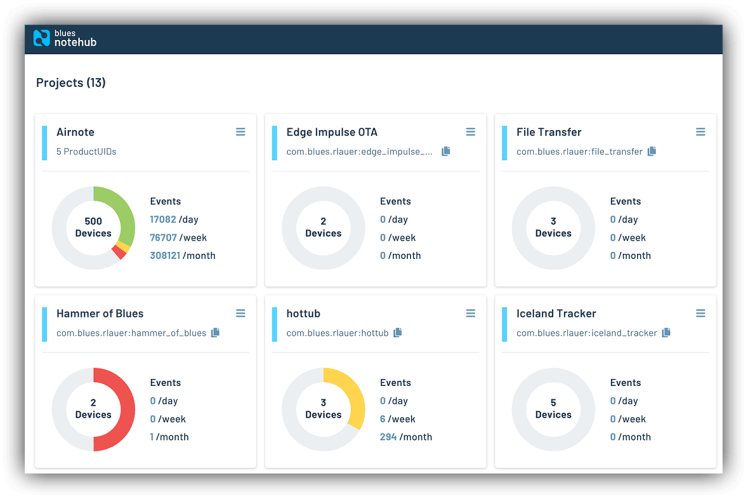Open the hottub project title

pyautogui.click(x=303, y=313)
